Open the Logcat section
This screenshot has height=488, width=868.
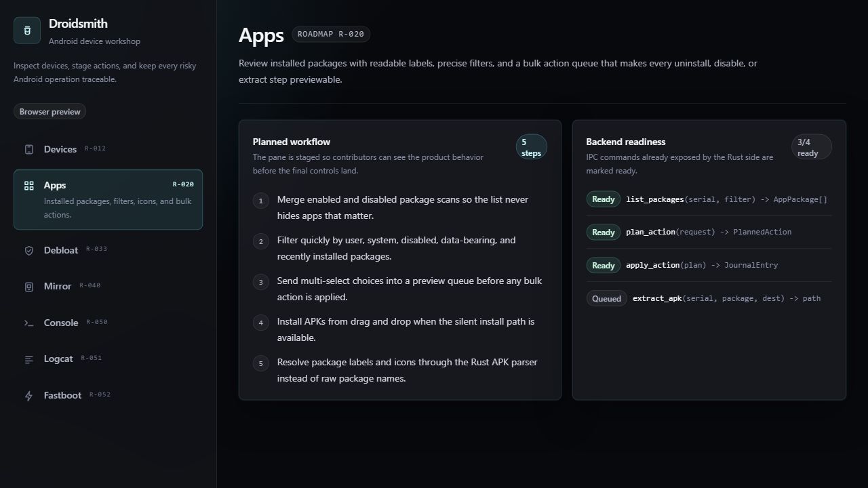tap(108, 359)
